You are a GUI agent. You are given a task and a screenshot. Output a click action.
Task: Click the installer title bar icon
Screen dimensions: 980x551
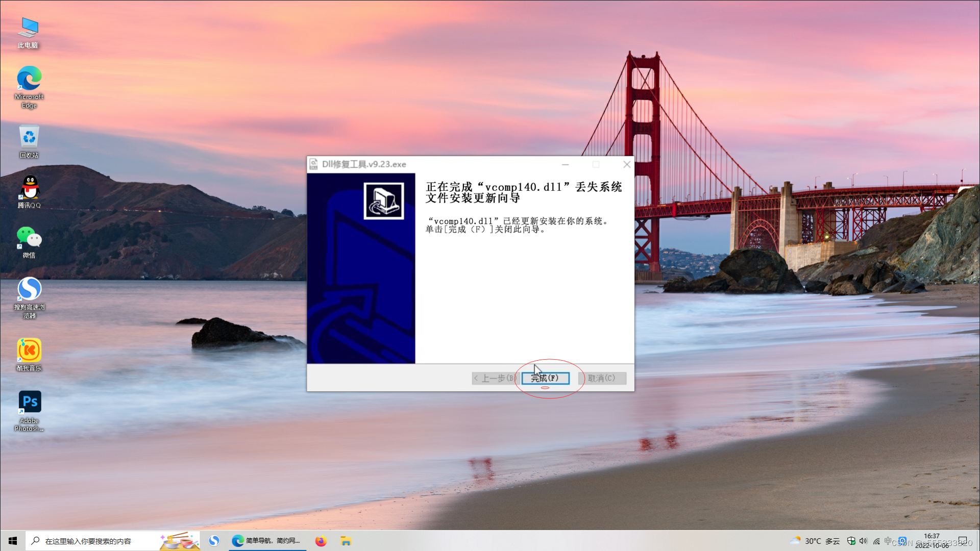click(x=313, y=164)
